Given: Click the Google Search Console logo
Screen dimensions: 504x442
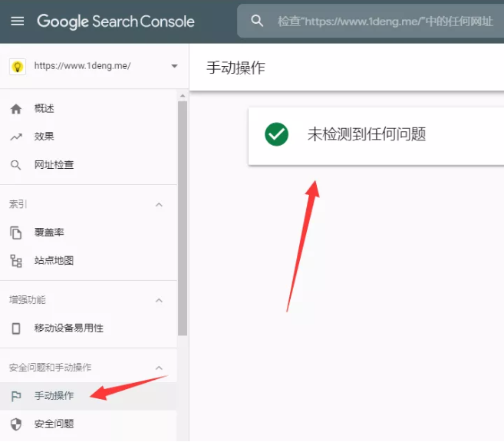Looking at the screenshot, I should (116, 21).
